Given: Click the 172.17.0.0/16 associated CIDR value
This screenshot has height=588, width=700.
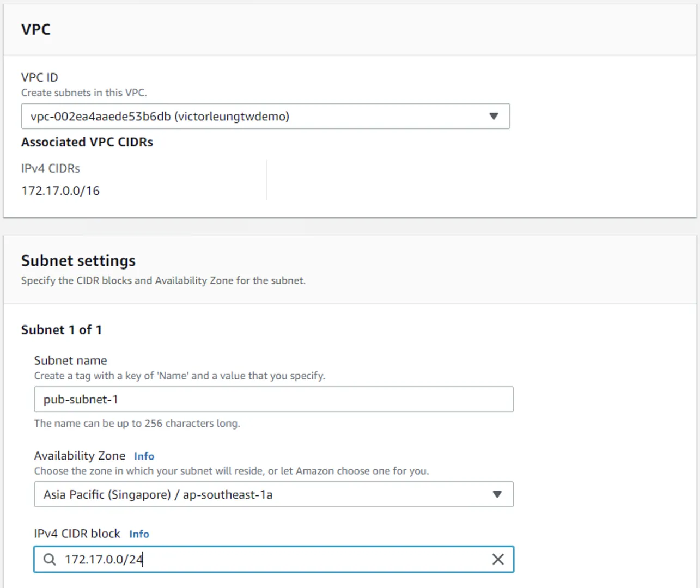Looking at the screenshot, I should click(60, 191).
